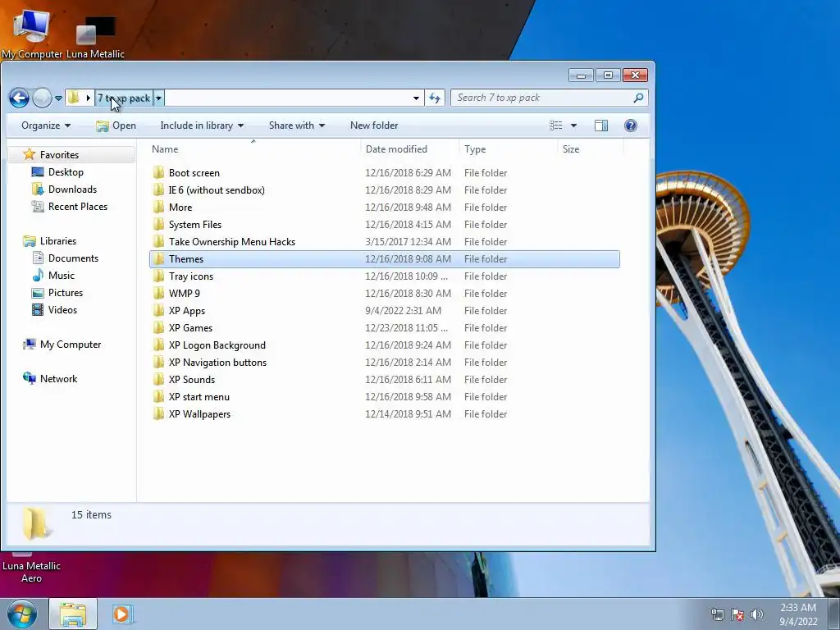Open the Organize menu
Screen dimensions: 840x630
[x=46, y=126]
